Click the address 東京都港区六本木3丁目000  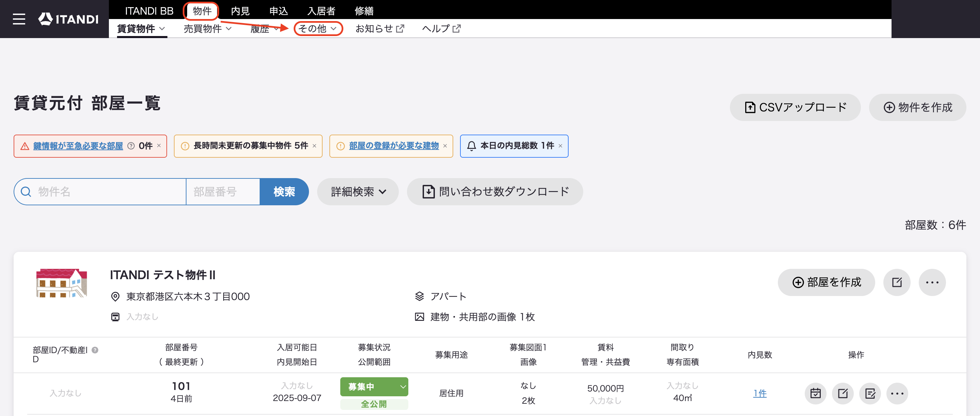[x=188, y=296]
